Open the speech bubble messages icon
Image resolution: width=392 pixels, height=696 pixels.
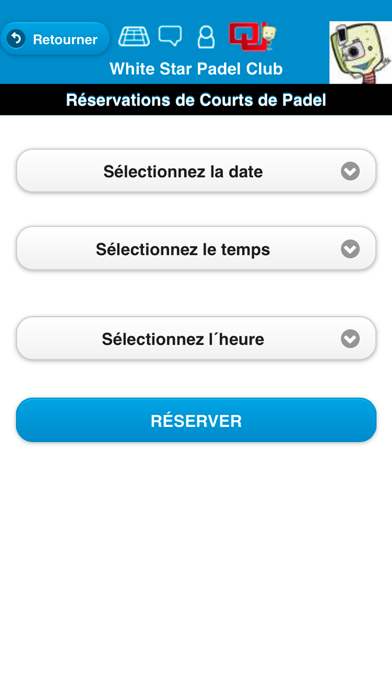(x=170, y=36)
